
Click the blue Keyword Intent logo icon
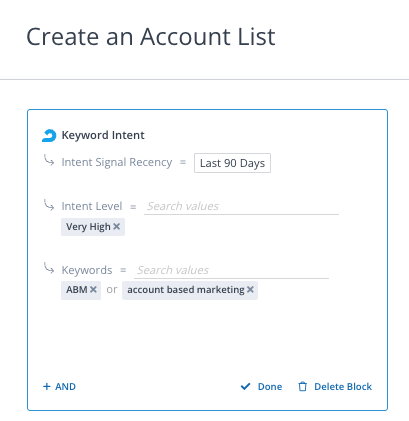49,136
